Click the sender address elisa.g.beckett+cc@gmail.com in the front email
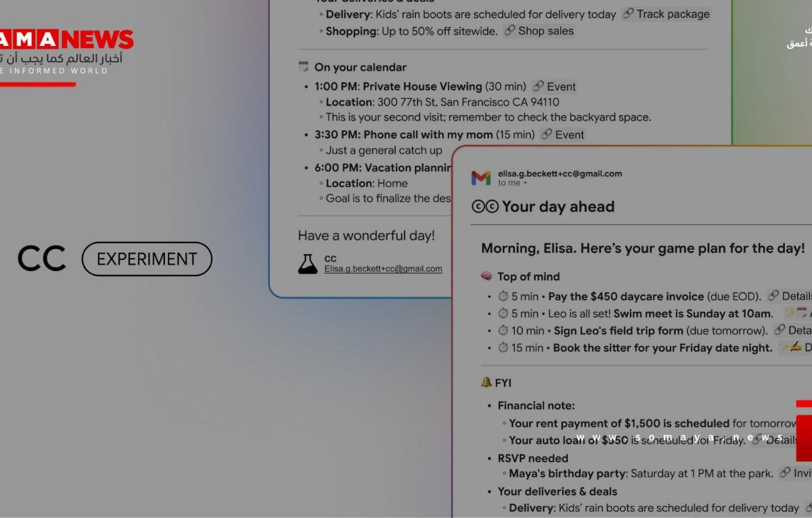Screen dimensions: 812x518 click(560, 174)
